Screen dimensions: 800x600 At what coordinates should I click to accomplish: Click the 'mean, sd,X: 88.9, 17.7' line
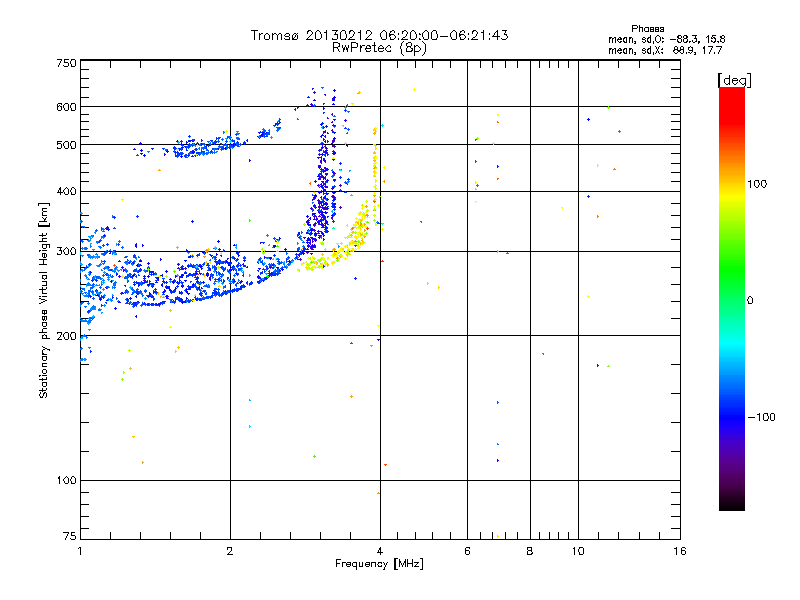pyautogui.click(x=665, y=50)
